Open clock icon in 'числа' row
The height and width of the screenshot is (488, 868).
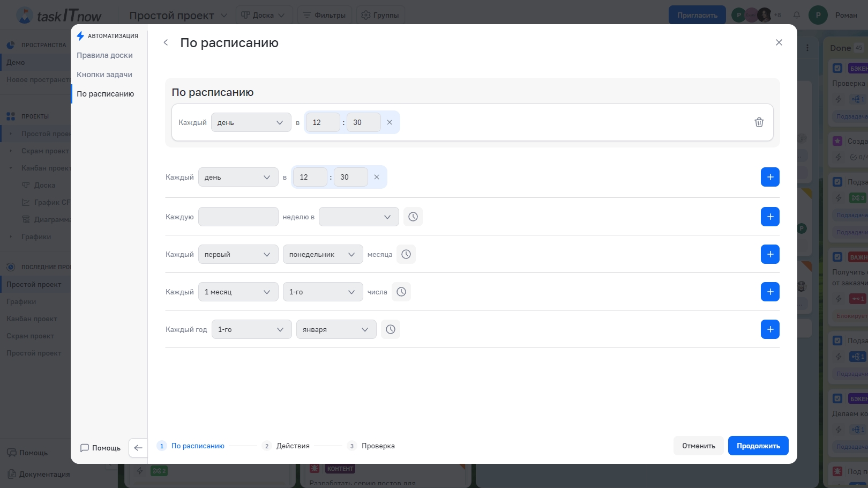401,292
